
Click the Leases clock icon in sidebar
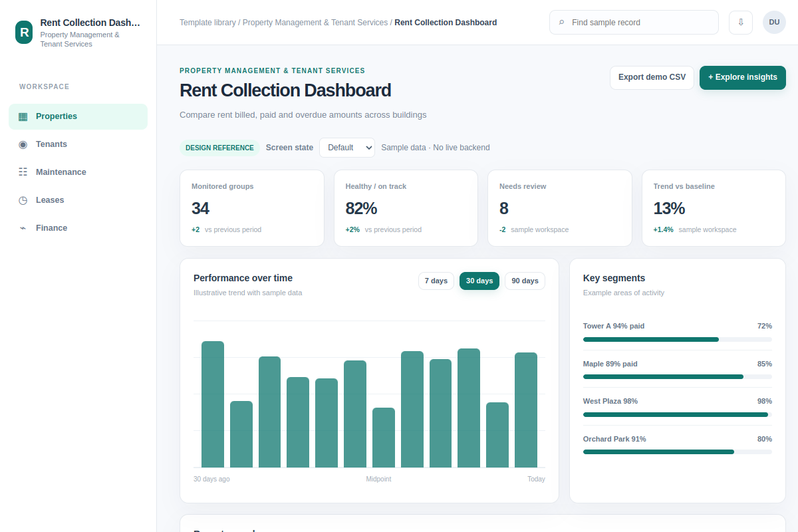click(23, 200)
